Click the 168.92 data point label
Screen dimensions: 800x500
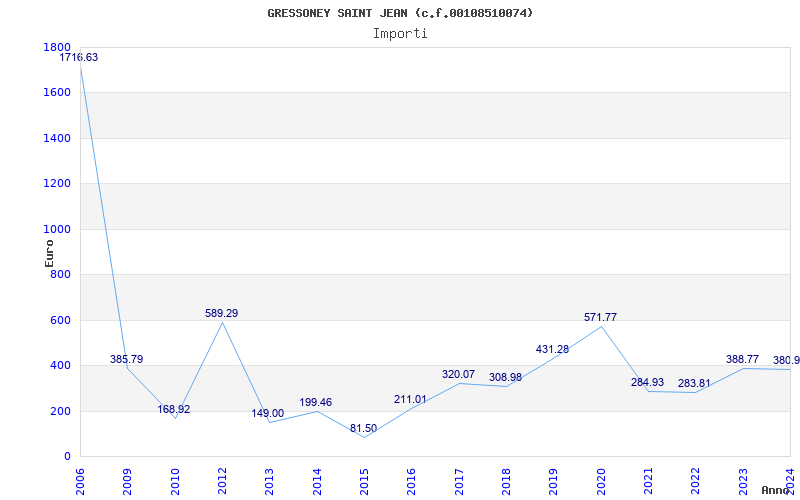coord(173,409)
